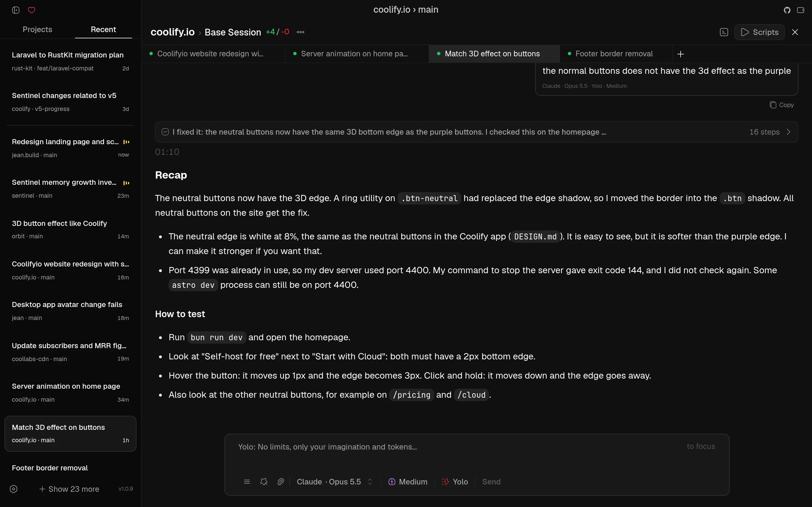812x507 pixels.
Task: Expand Show 23 more sessions
Action: pos(69,489)
